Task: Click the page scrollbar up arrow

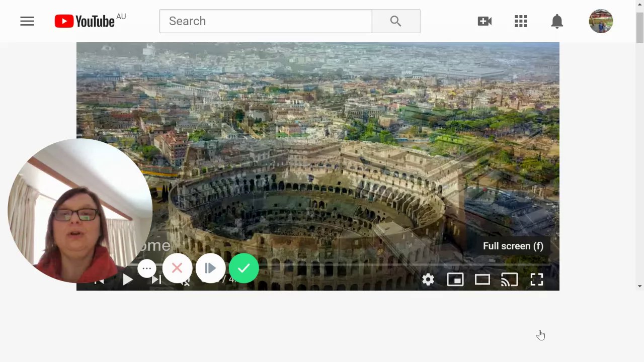Action: coord(639,5)
